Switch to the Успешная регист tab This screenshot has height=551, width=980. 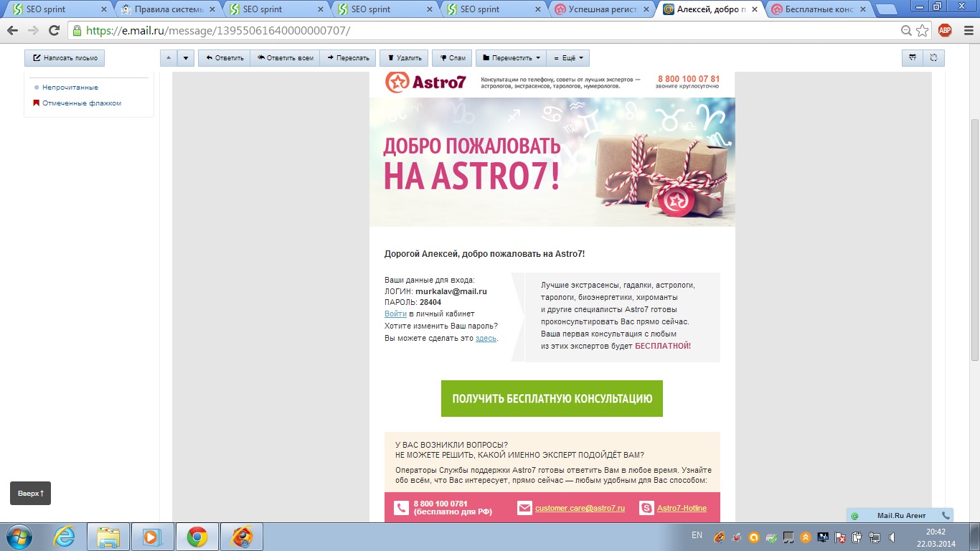[601, 9]
